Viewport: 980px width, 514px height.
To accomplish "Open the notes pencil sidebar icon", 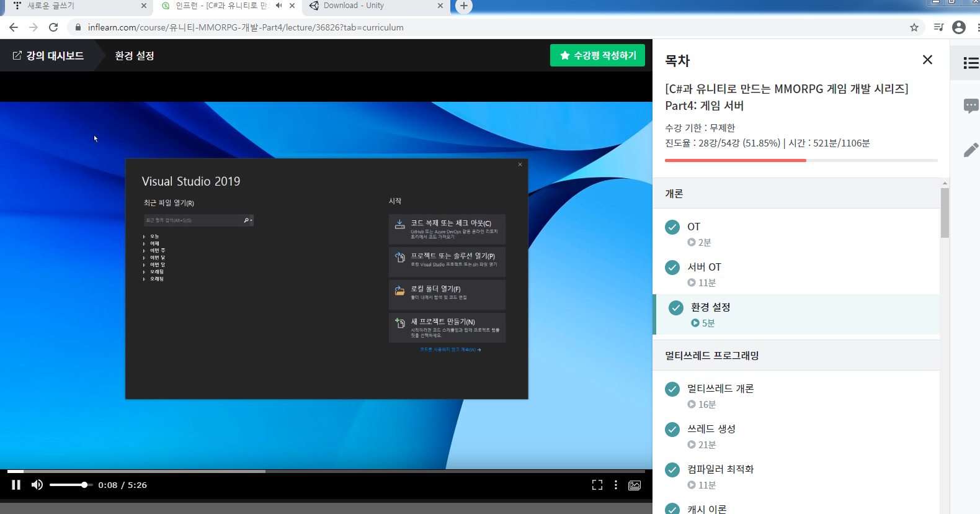I will (971, 150).
